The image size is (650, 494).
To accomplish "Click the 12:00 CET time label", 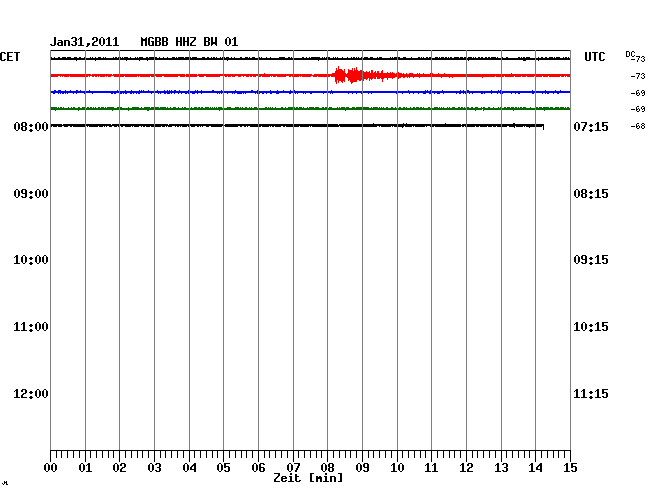I will (x=31, y=394).
